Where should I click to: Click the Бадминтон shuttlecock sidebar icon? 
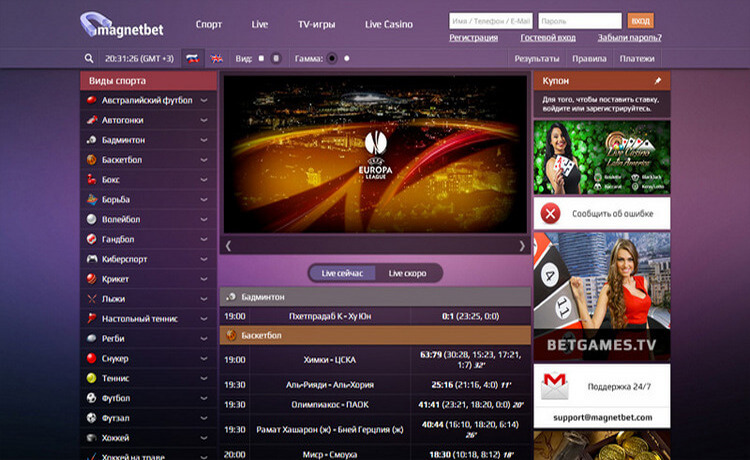[91, 140]
